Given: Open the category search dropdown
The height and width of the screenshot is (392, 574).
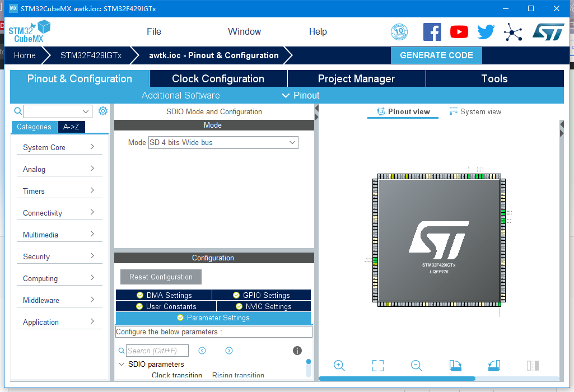Looking at the screenshot, I should pyautogui.click(x=86, y=111).
